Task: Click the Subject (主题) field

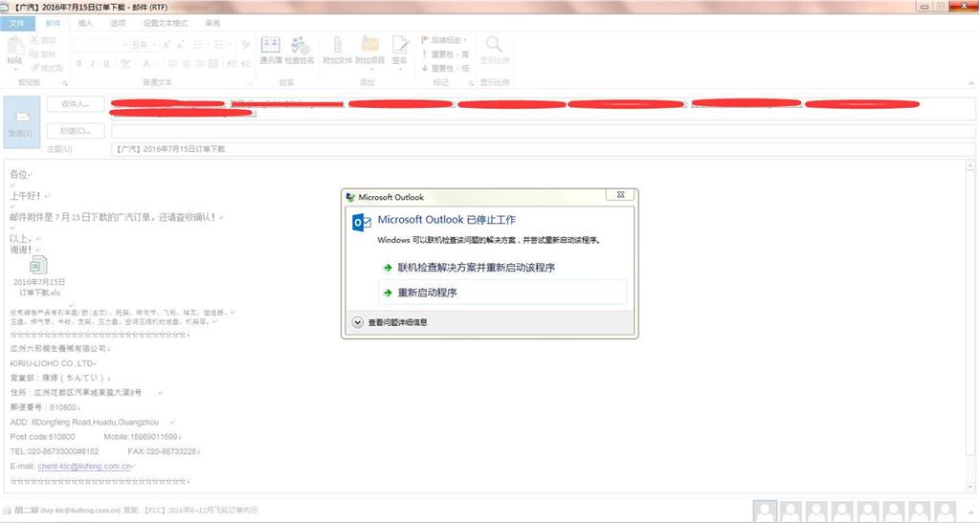Action: click(x=544, y=149)
